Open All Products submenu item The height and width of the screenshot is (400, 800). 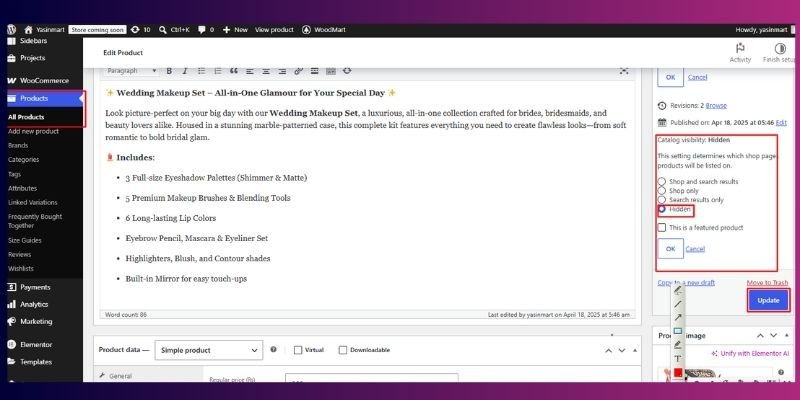tap(26, 117)
